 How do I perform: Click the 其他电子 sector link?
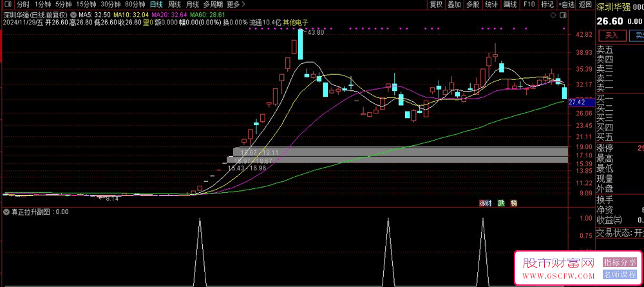click(x=296, y=22)
